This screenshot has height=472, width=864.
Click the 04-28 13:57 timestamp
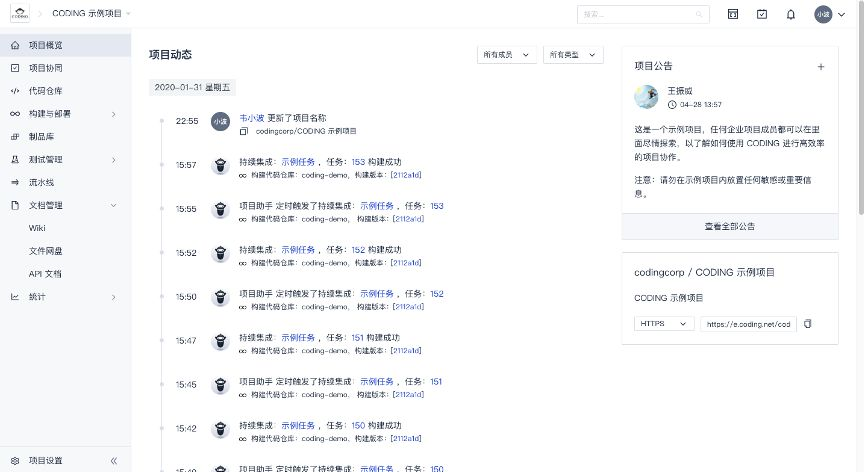700,105
